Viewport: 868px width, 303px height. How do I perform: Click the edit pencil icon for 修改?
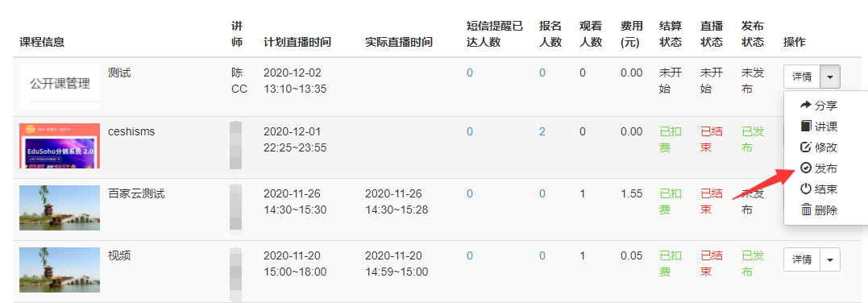(x=806, y=147)
